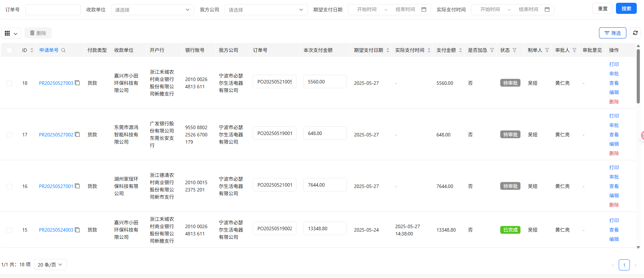Open the 收款单位 dropdown
The height and width of the screenshot is (278, 644).
pos(152,10)
